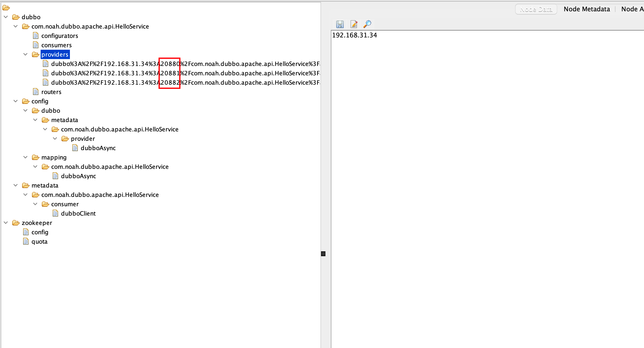Click the edit node data pencil icon
Image resolution: width=644 pixels, height=348 pixels.
[x=354, y=24]
